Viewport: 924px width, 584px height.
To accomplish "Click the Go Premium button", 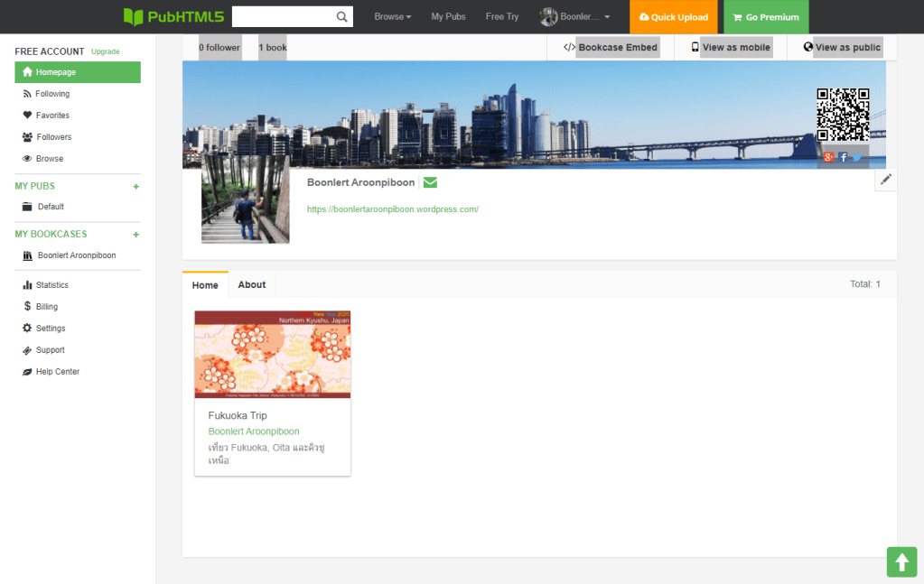I will [766, 17].
